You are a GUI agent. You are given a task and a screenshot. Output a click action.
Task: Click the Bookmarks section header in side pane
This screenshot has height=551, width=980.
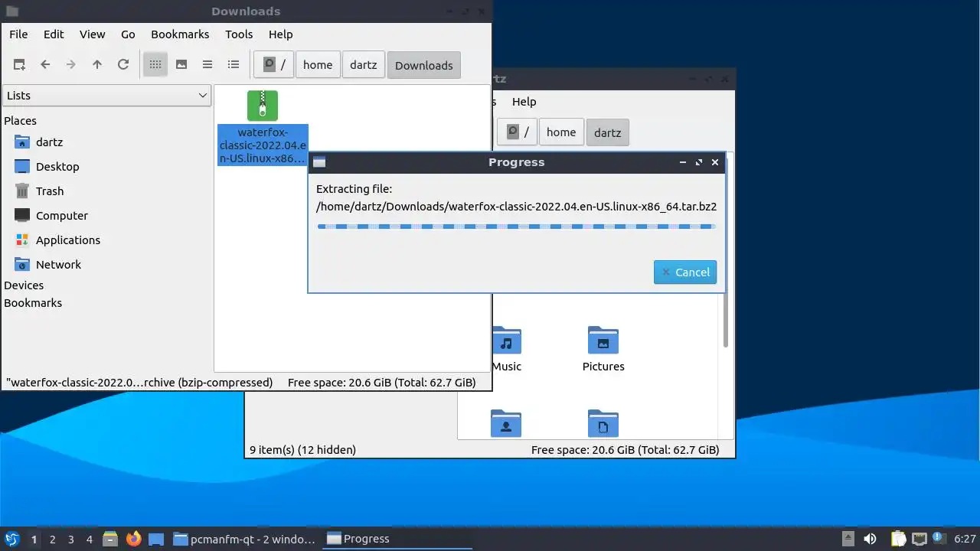33,303
